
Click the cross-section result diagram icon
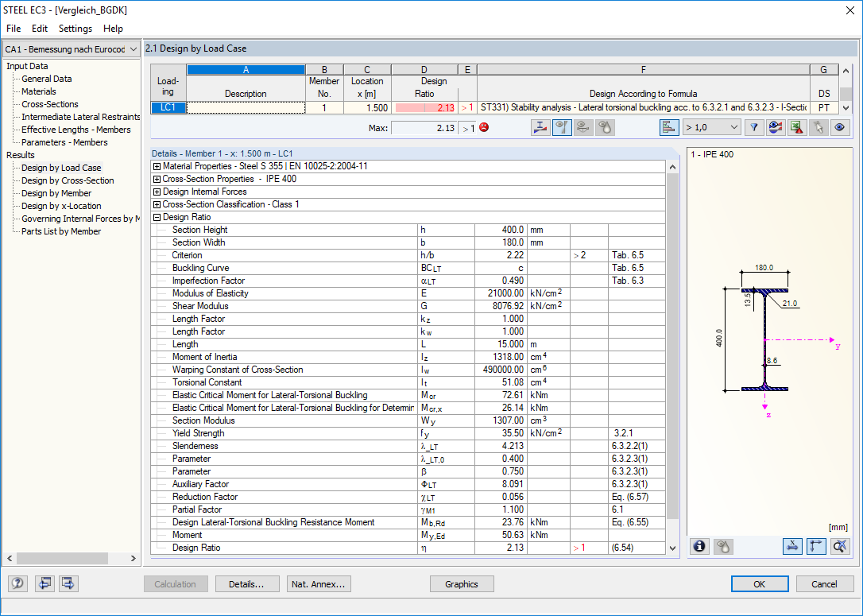[540, 128]
